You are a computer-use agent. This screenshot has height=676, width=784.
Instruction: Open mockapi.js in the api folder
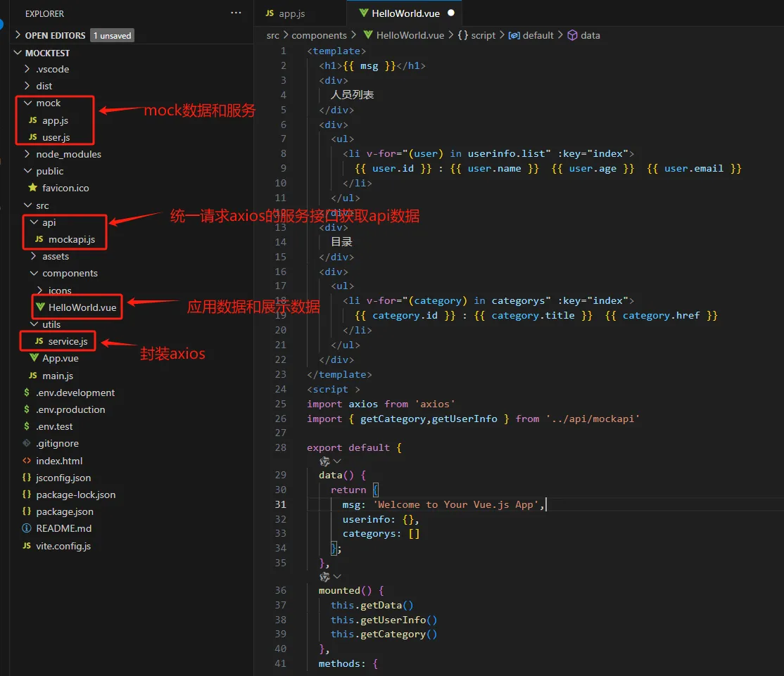coord(71,239)
